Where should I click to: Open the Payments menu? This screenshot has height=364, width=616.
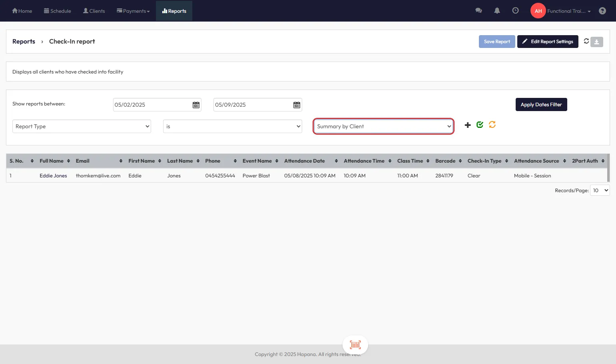tap(133, 11)
